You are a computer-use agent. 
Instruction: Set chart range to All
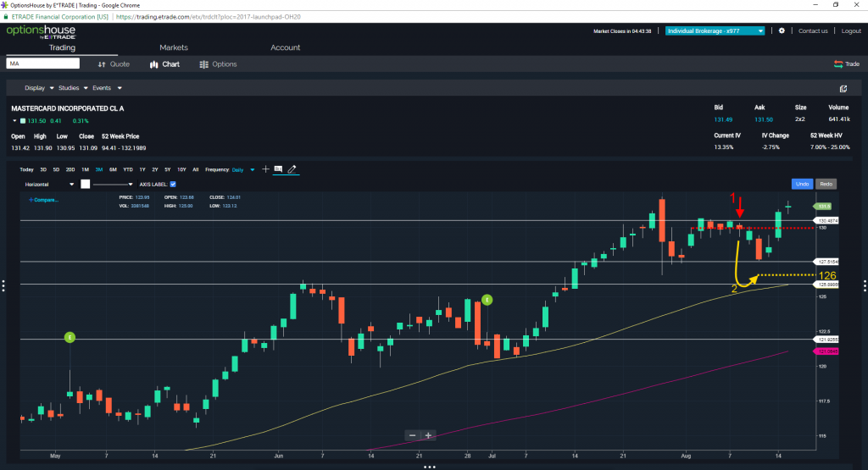pos(196,169)
